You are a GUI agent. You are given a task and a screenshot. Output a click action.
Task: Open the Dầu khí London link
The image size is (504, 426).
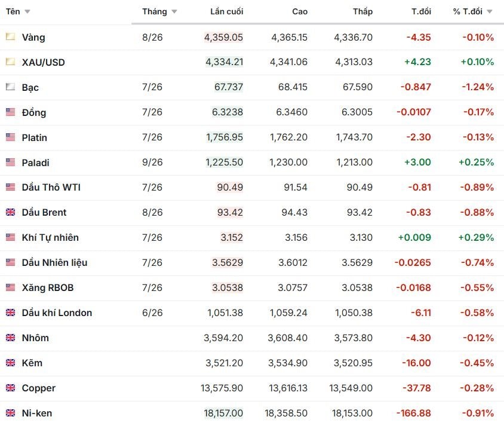point(57,312)
